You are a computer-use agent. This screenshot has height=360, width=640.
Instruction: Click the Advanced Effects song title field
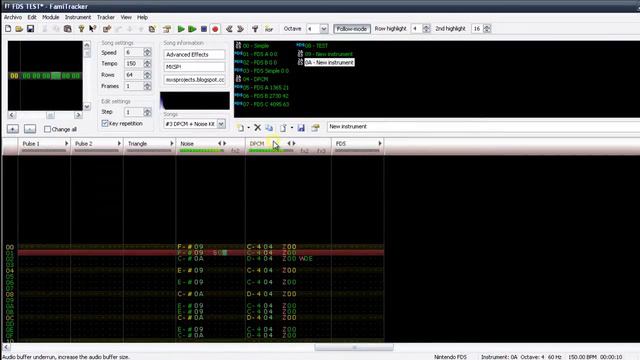point(194,54)
